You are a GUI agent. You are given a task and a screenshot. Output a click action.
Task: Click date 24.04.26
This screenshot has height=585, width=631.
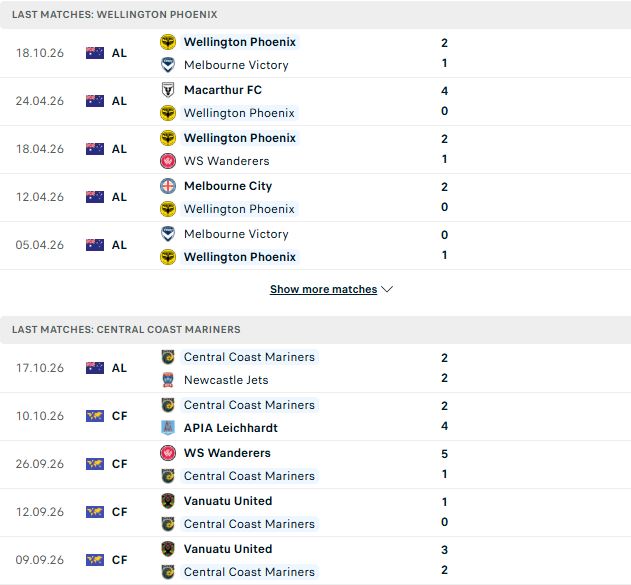[x=40, y=101]
